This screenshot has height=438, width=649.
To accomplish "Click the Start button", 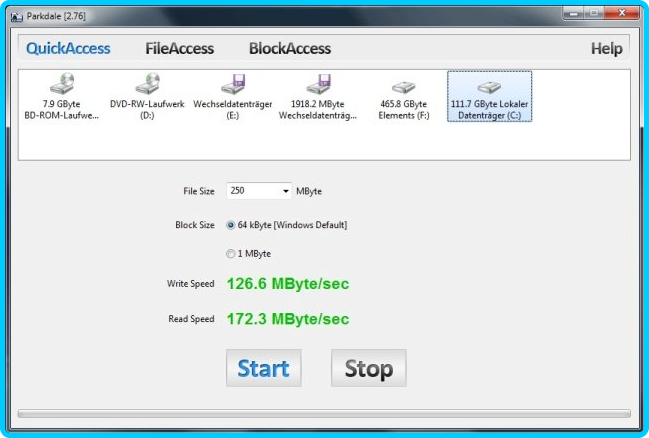I will click(264, 368).
